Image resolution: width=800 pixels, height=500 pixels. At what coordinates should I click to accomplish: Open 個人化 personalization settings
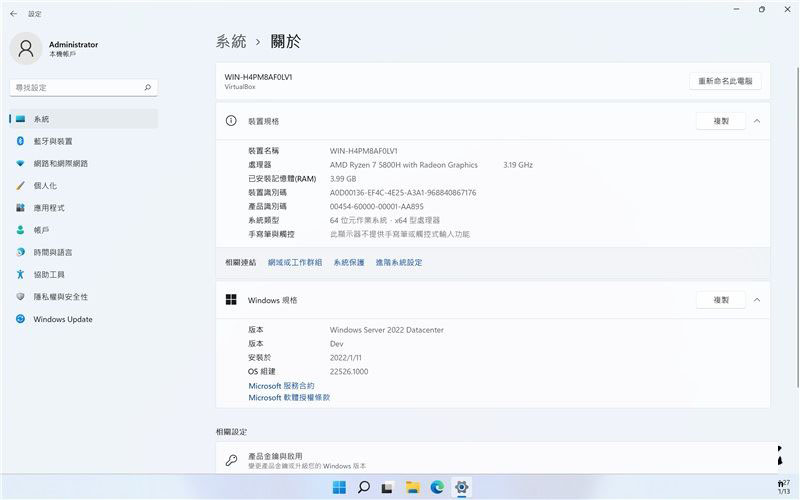[x=45, y=185]
